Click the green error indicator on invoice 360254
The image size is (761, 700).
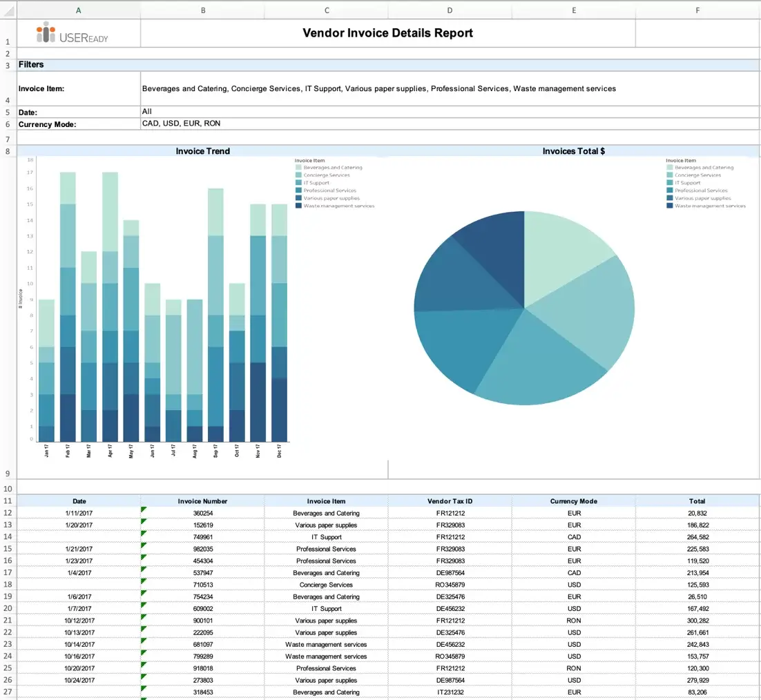144,509
